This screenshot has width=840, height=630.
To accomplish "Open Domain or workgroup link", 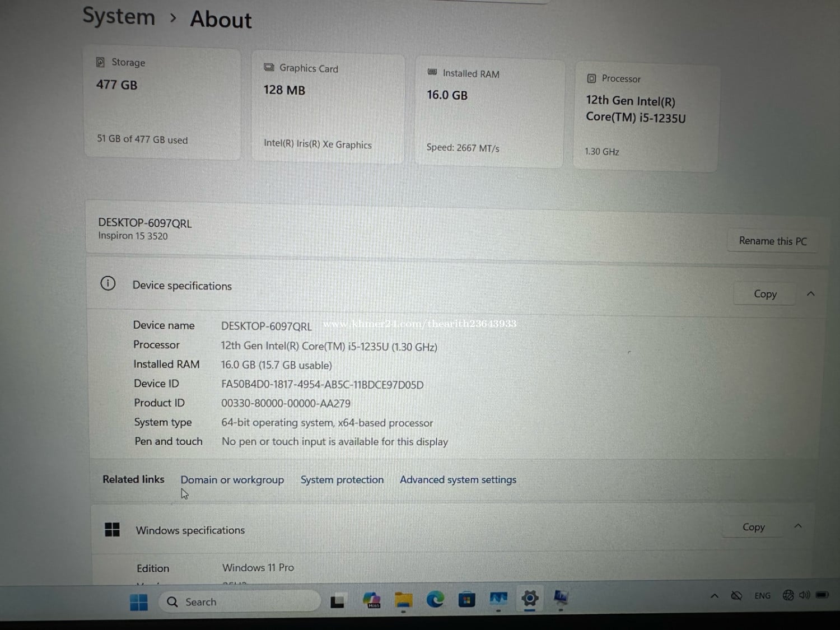I will pyautogui.click(x=232, y=480).
